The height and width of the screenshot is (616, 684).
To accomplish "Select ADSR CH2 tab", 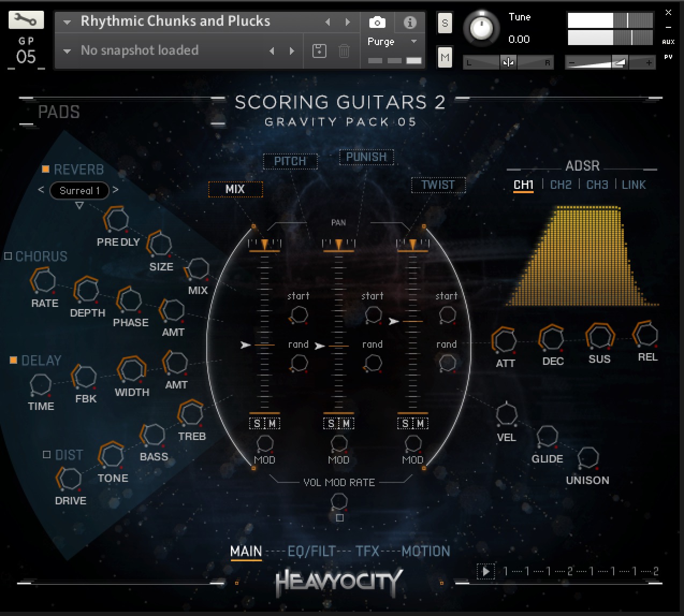I will (561, 185).
